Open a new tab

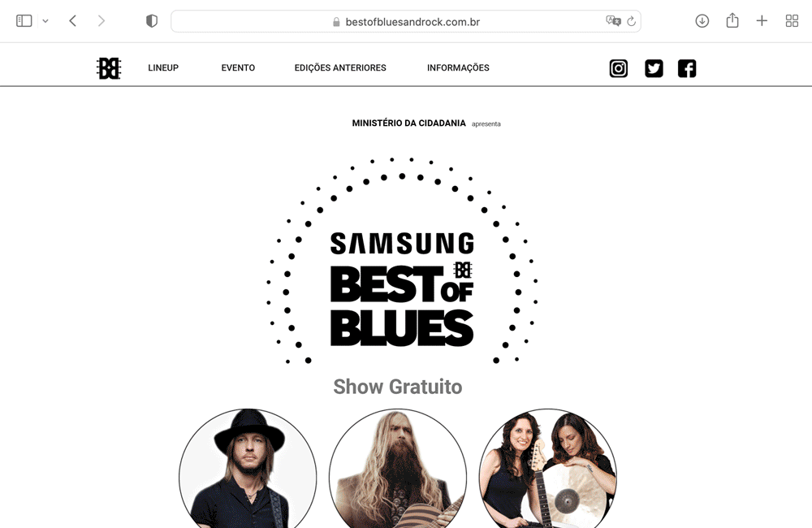pos(762,21)
